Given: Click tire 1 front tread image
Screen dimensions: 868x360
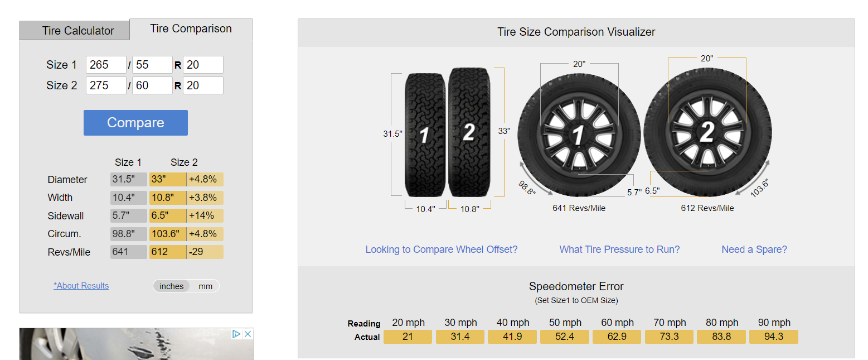Looking at the screenshot, I should coord(425,135).
